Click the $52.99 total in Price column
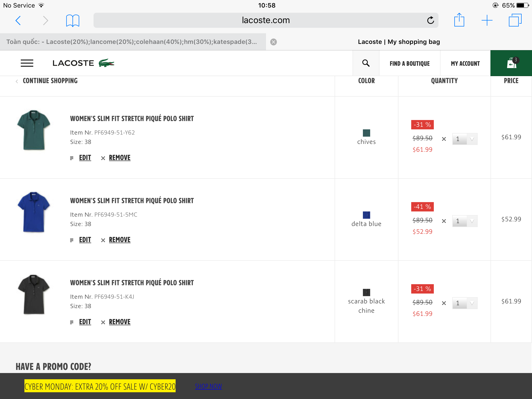This screenshot has width=532, height=399. coord(511,219)
